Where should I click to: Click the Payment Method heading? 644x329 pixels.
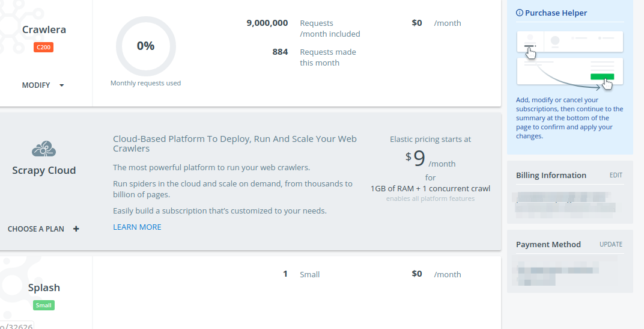548,244
